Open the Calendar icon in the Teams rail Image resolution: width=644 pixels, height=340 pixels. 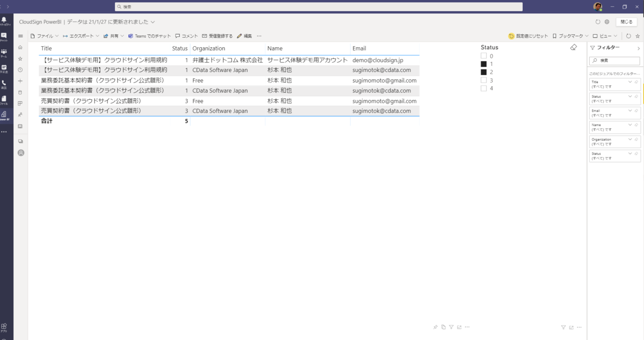(x=4, y=69)
